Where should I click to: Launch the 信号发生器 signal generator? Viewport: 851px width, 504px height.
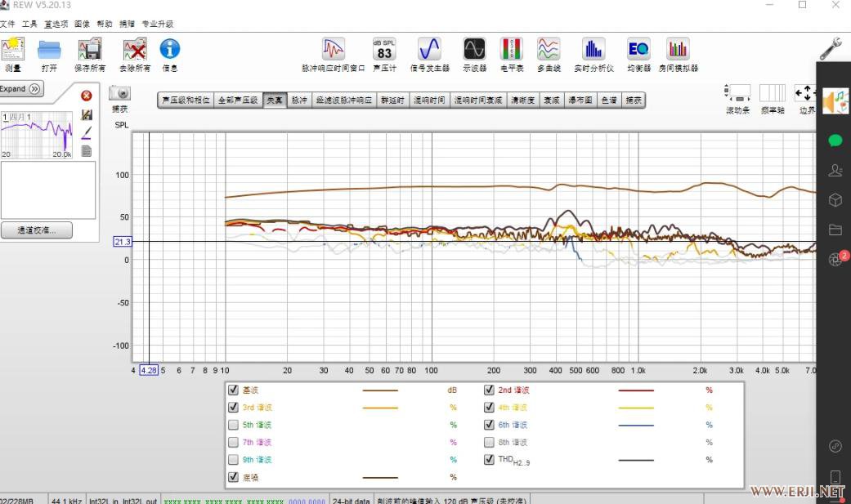(x=429, y=51)
